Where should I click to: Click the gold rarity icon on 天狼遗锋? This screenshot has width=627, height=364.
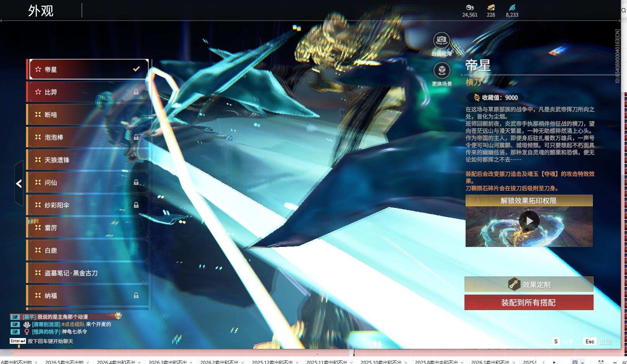coord(38,159)
